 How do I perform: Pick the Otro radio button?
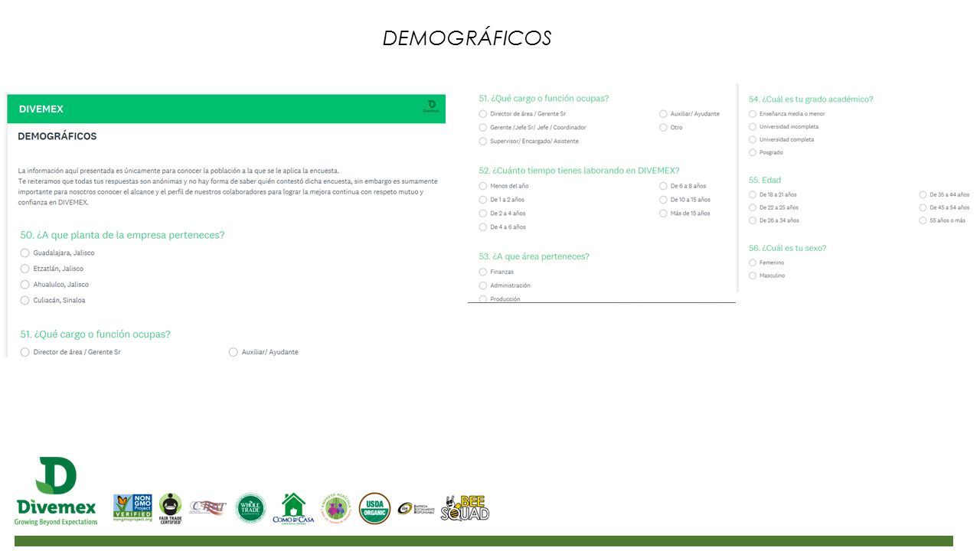(x=663, y=127)
